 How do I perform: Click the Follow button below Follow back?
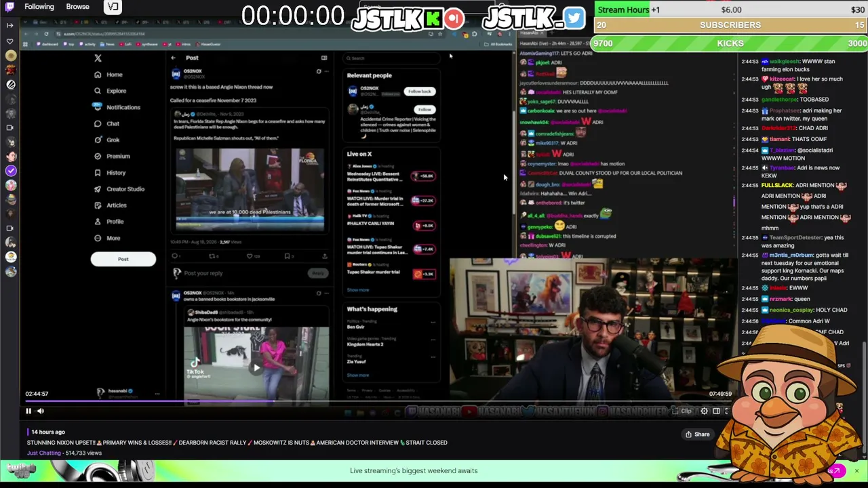pyautogui.click(x=425, y=110)
